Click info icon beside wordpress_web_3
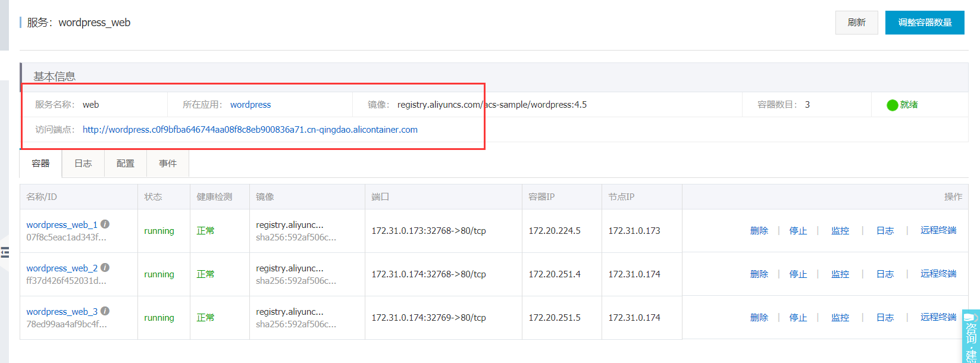This screenshot has width=980, height=363. (105, 311)
